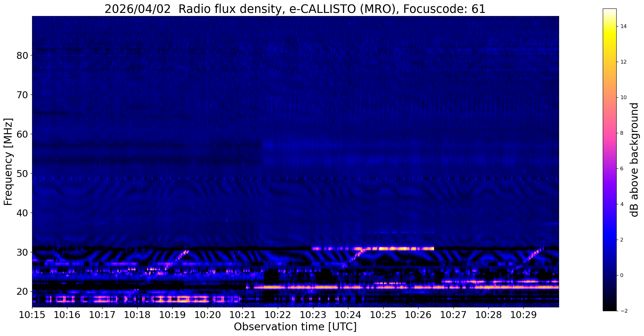
Task: Click the colorbar tick labeled positive 2
Action: 622,240
